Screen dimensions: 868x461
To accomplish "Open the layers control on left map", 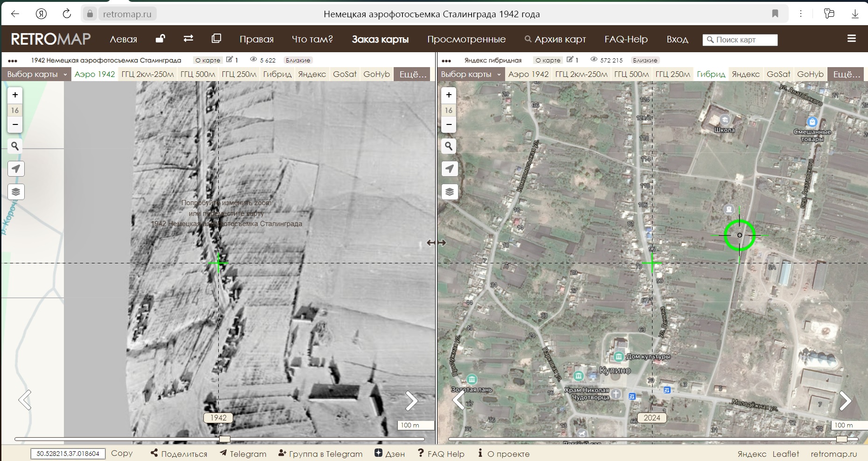I will [16, 192].
